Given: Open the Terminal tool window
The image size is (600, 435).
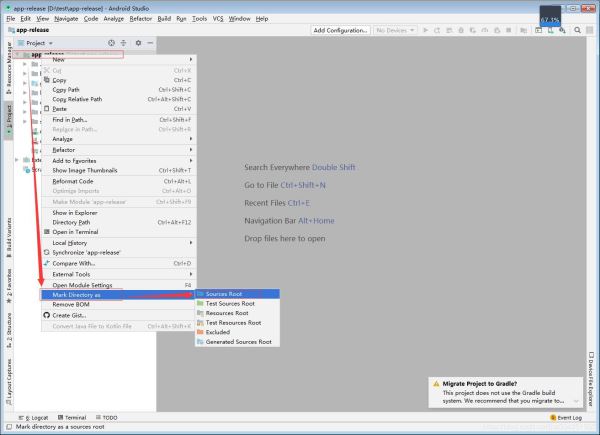Looking at the screenshot, I should 75,417.
